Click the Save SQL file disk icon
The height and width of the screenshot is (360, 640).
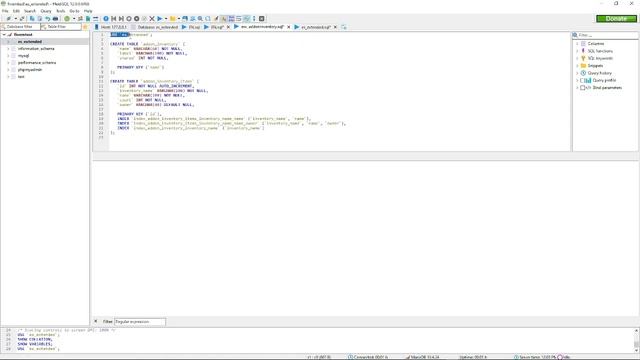click(185, 19)
